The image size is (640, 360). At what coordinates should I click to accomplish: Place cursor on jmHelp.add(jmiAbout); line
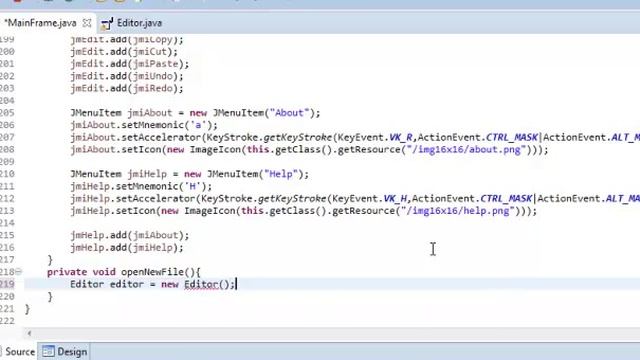(130, 235)
